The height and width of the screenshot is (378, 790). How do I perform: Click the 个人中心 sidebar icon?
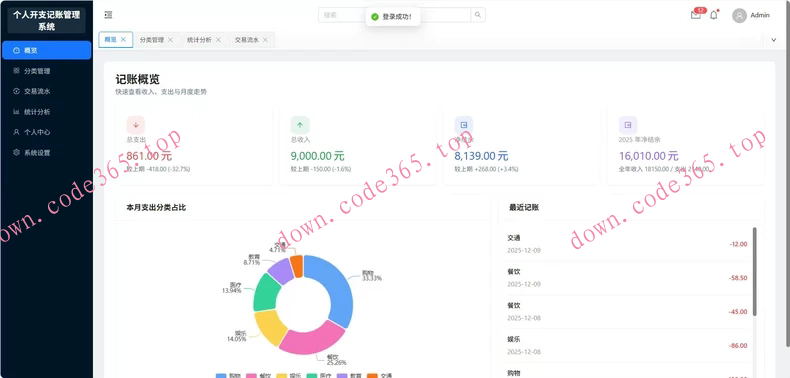click(17, 132)
